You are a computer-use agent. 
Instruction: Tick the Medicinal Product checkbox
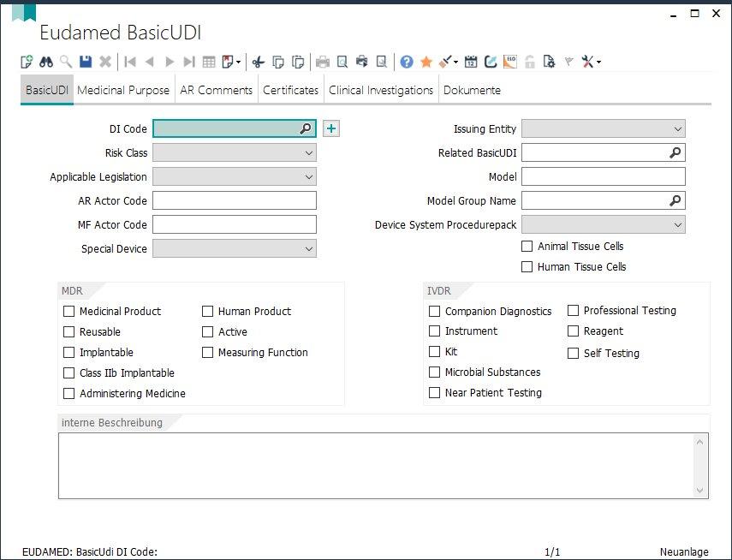68,311
